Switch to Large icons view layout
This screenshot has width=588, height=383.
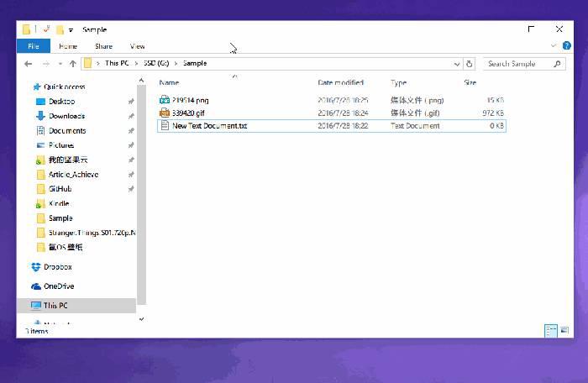click(564, 330)
